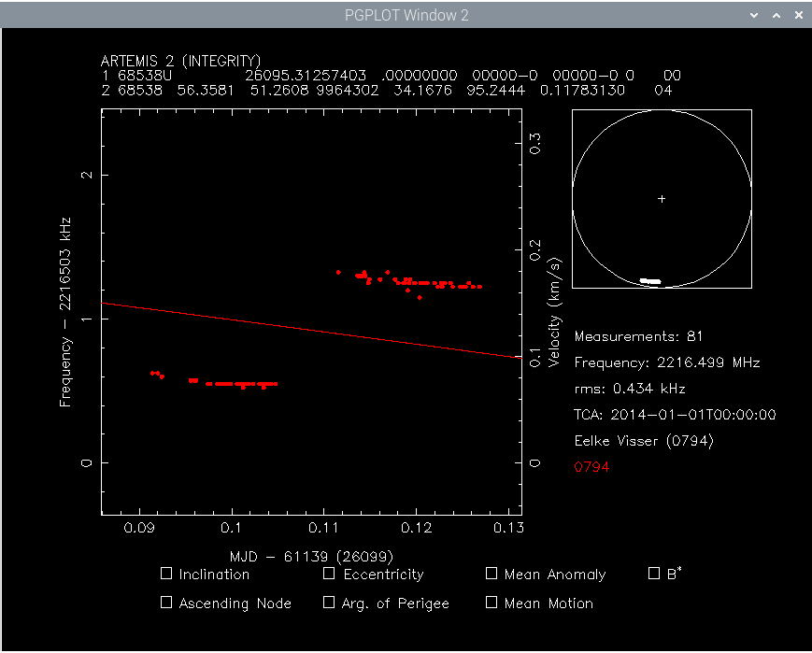The width and height of the screenshot is (812, 653).
Task: Toggle the Mean Motion checkbox
Action: coord(491,603)
